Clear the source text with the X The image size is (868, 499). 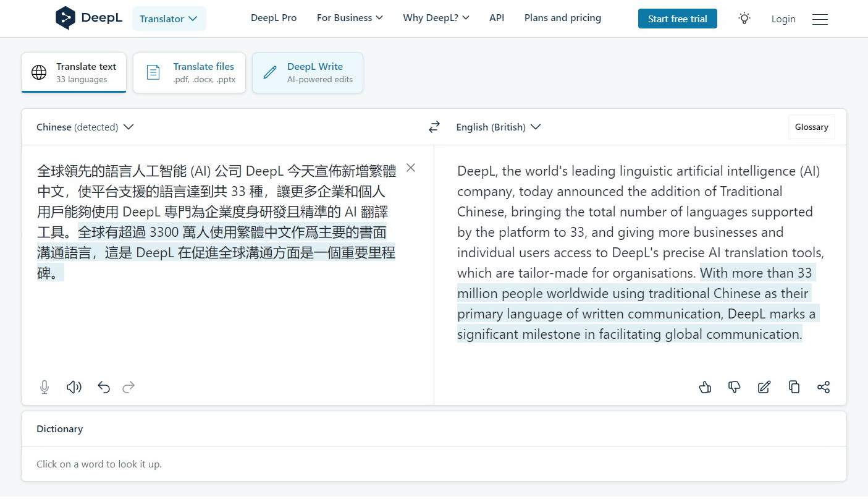click(x=411, y=168)
